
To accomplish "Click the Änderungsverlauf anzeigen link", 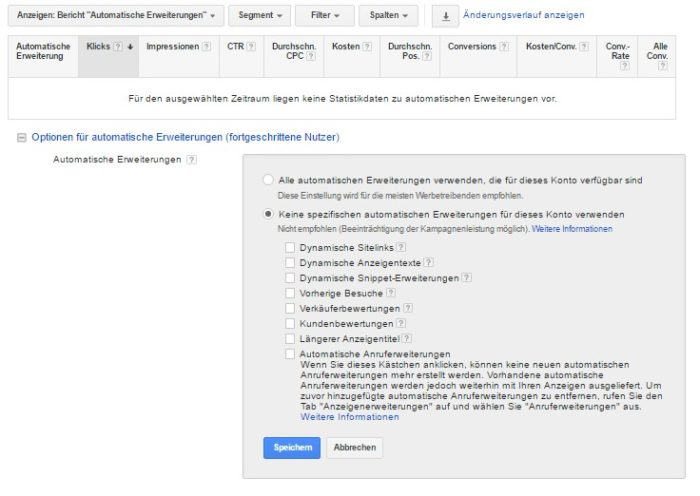I will 523,16.
